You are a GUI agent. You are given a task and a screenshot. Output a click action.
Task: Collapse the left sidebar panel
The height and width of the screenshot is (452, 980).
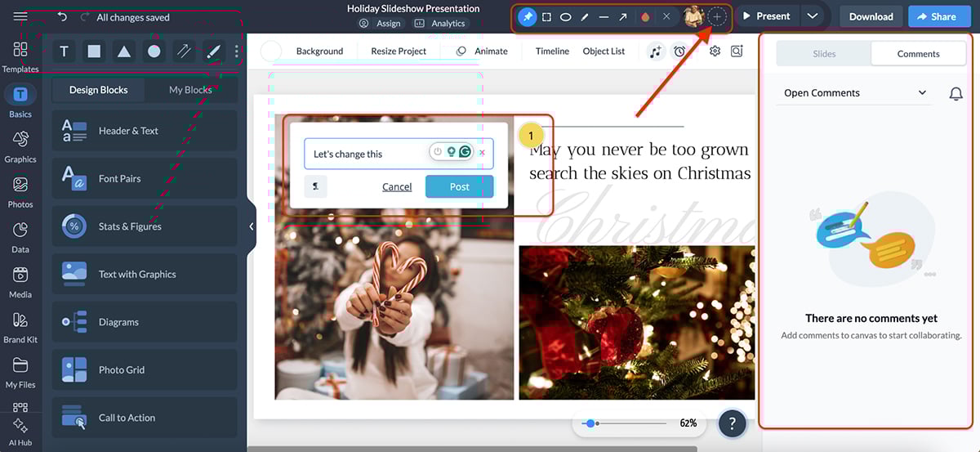coord(251,226)
